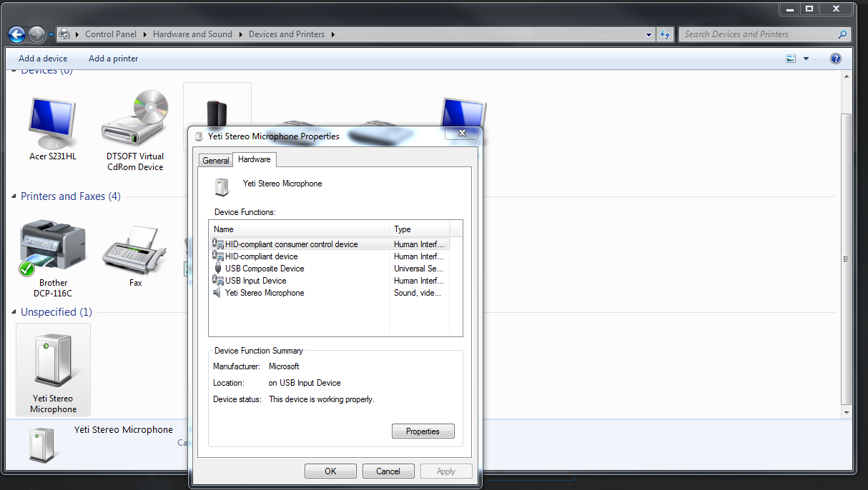Select the Brother DCP-116C printer icon
The image size is (868, 490).
53,248
